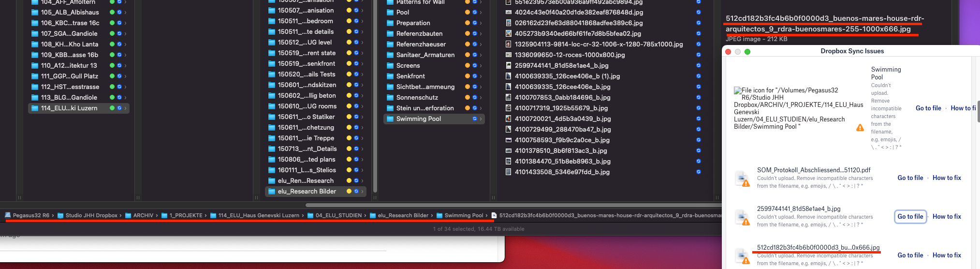The image size is (980, 269).
Task: Open How to fix for 2599744141_81d58e1ae4_b.jpg issue
Action: tap(947, 216)
